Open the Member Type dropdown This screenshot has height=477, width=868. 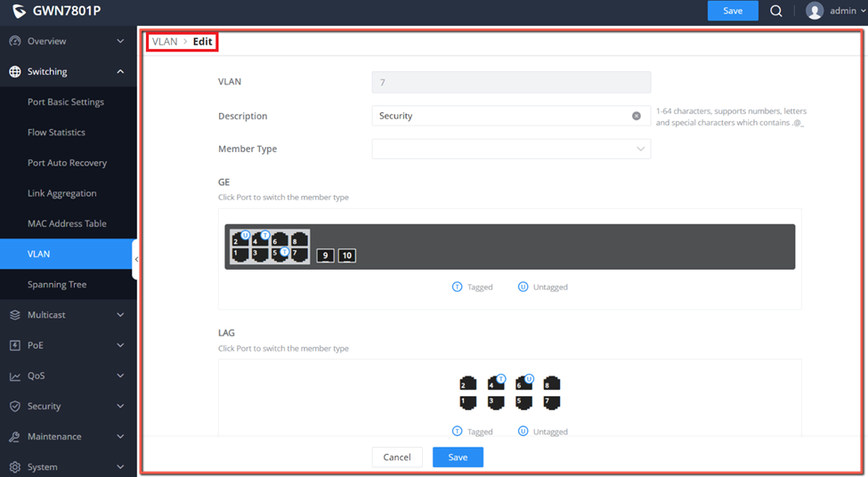click(511, 149)
